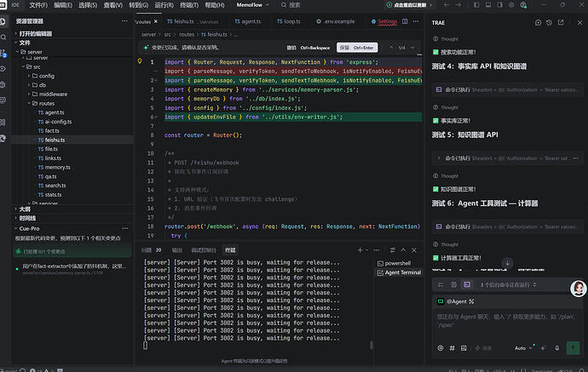588x372 pixels.
Task: Send message with green arrow button
Action: (573, 348)
